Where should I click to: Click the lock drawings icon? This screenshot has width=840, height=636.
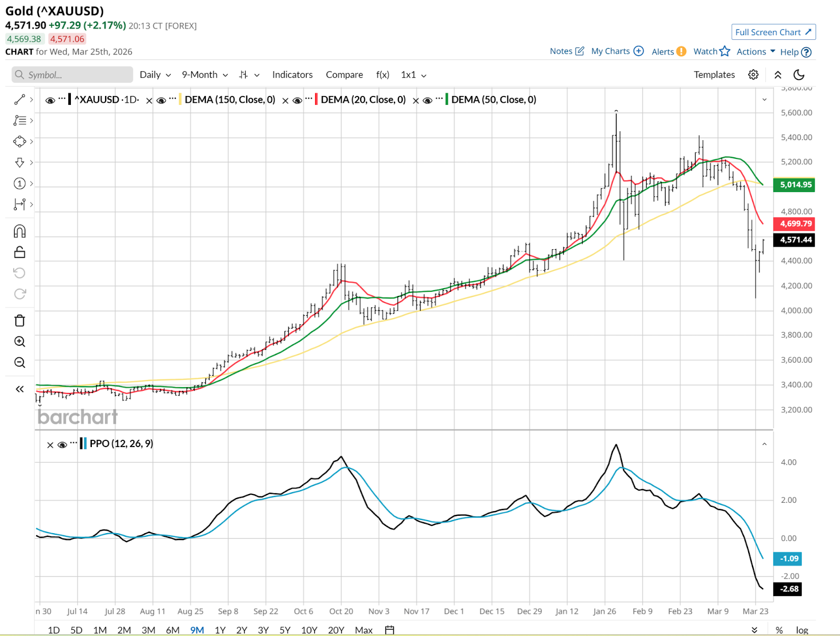tap(19, 252)
